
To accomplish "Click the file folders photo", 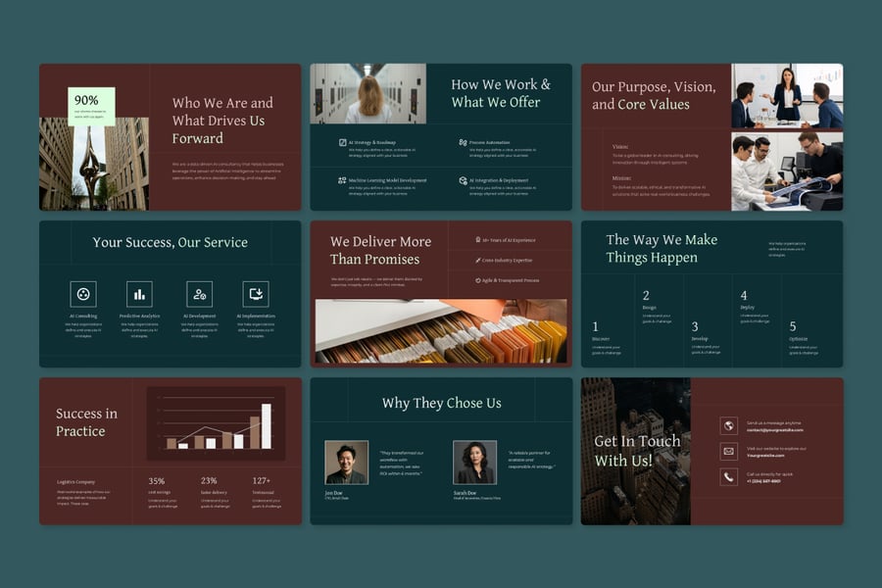I will (x=441, y=332).
